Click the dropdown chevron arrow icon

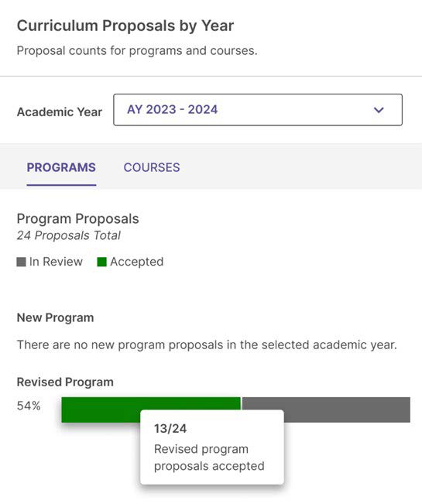pos(379,110)
